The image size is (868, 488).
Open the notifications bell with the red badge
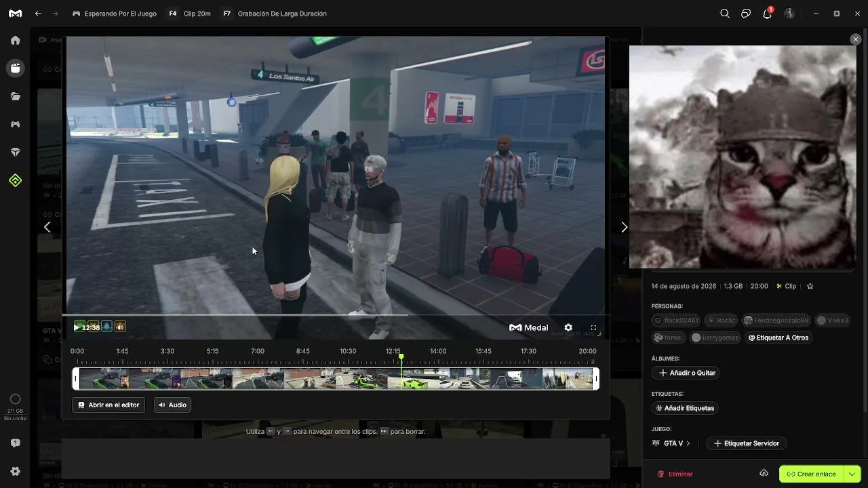click(x=768, y=13)
